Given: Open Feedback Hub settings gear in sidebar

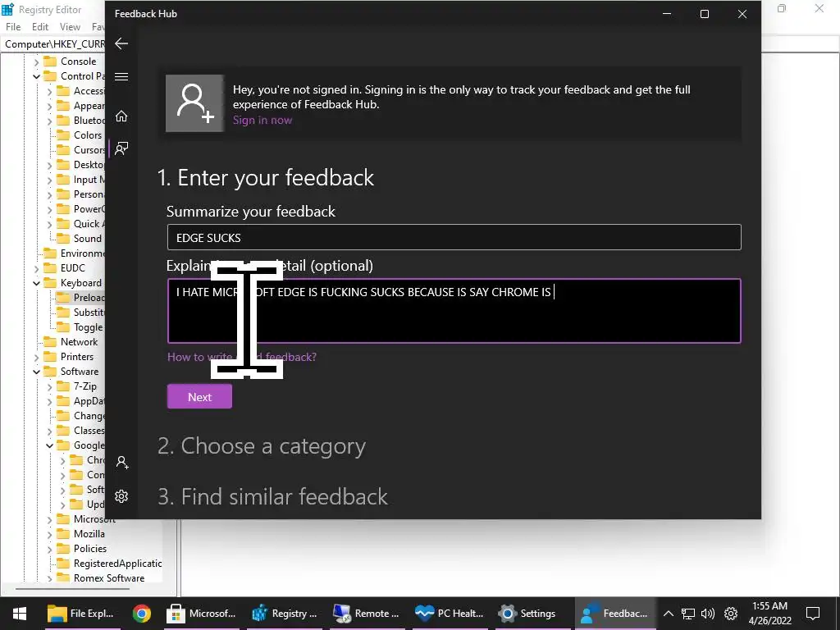Looking at the screenshot, I should (x=121, y=496).
